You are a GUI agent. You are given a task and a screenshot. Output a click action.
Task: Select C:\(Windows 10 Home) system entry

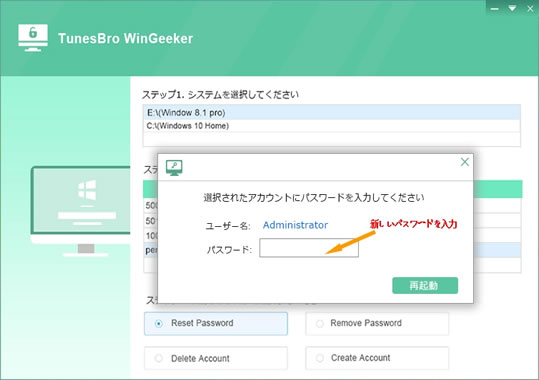[x=332, y=126]
